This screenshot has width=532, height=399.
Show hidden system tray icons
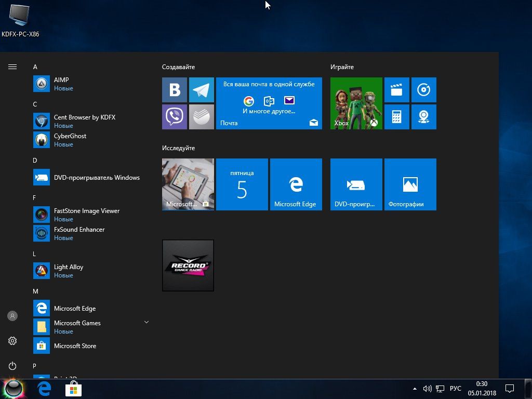click(415, 389)
